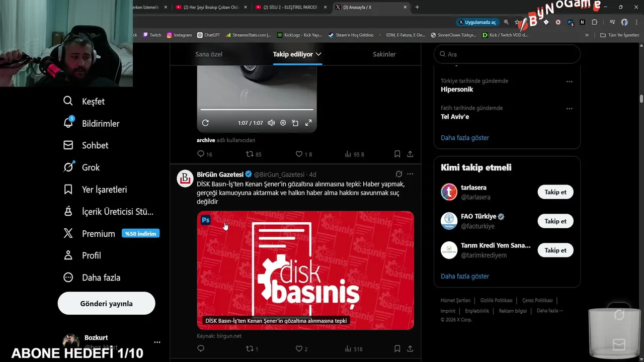Open Kaynak: birgun.net source link
This screenshot has width=644, height=362.
(219, 336)
